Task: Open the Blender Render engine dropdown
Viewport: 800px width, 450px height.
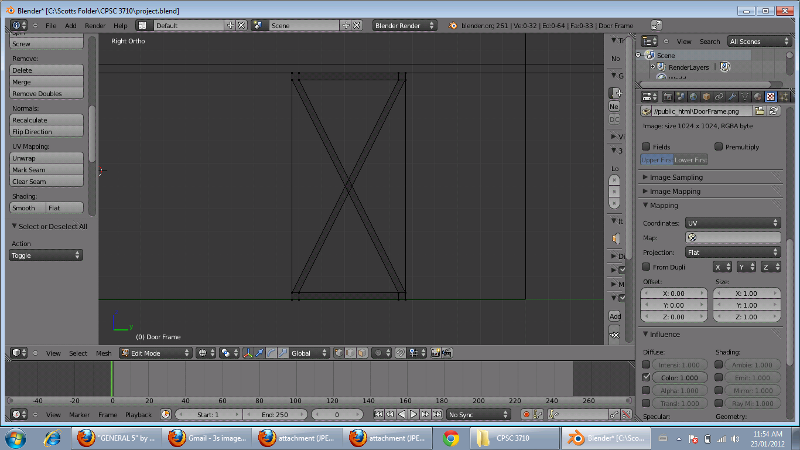Action: pos(404,25)
